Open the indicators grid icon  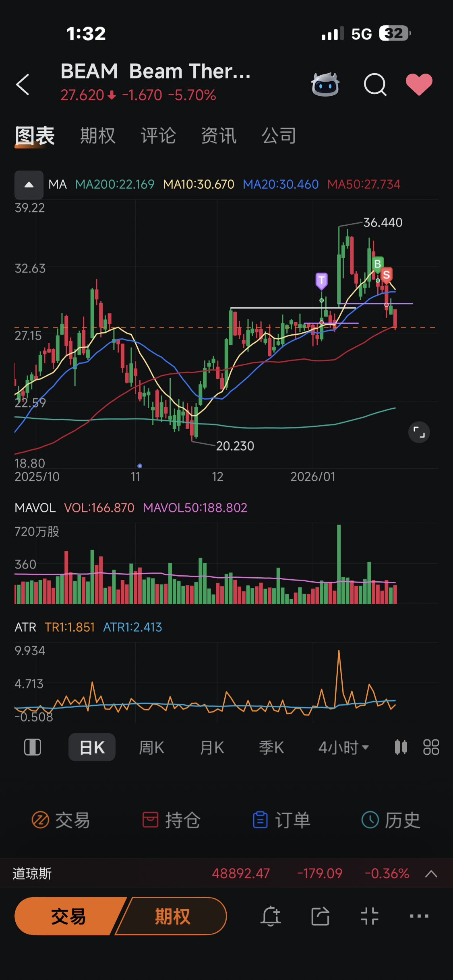tap(431, 747)
